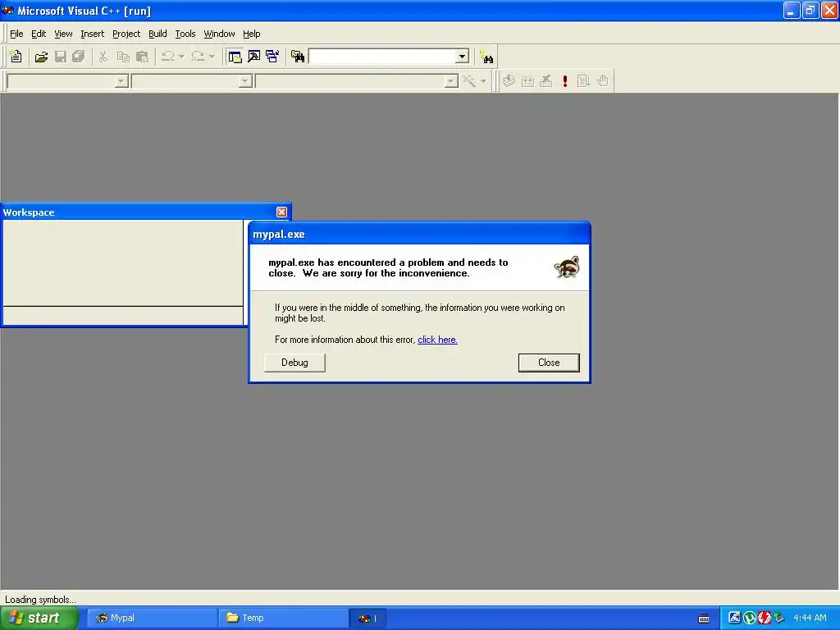Open the Window List icon
Viewport: 840px width, 630px height.
pyautogui.click(x=272, y=57)
